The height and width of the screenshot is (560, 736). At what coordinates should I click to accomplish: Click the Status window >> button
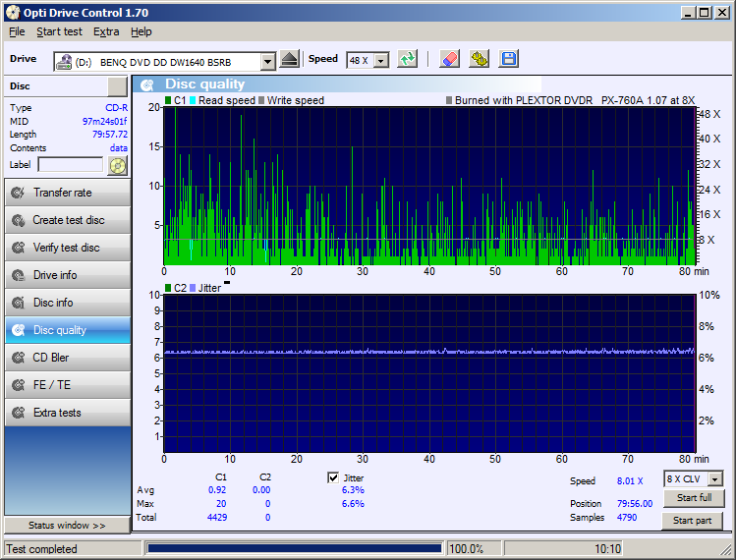[x=67, y=526]
